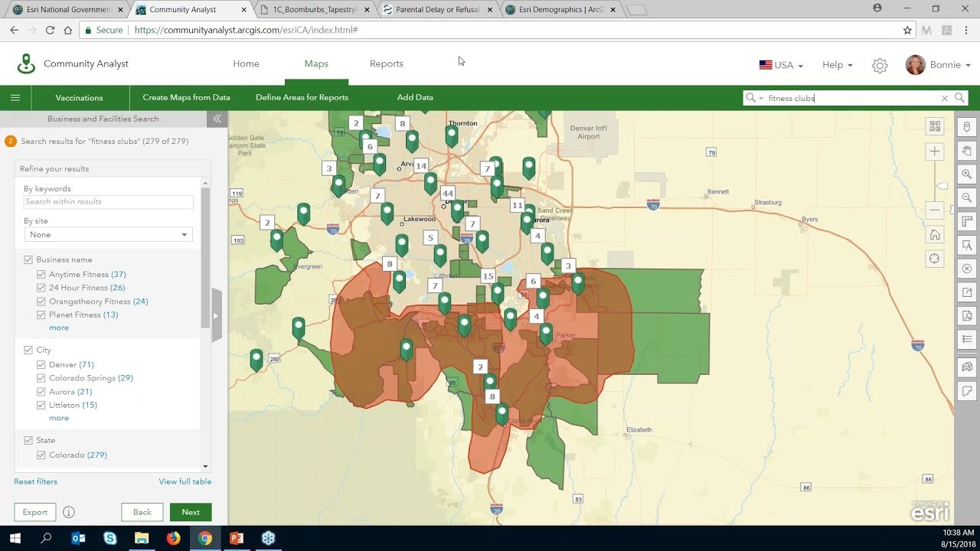The height and width of the screenshot is (551, 980).
Task: Click the state boundary shape icon
Action: pos(967,391)
